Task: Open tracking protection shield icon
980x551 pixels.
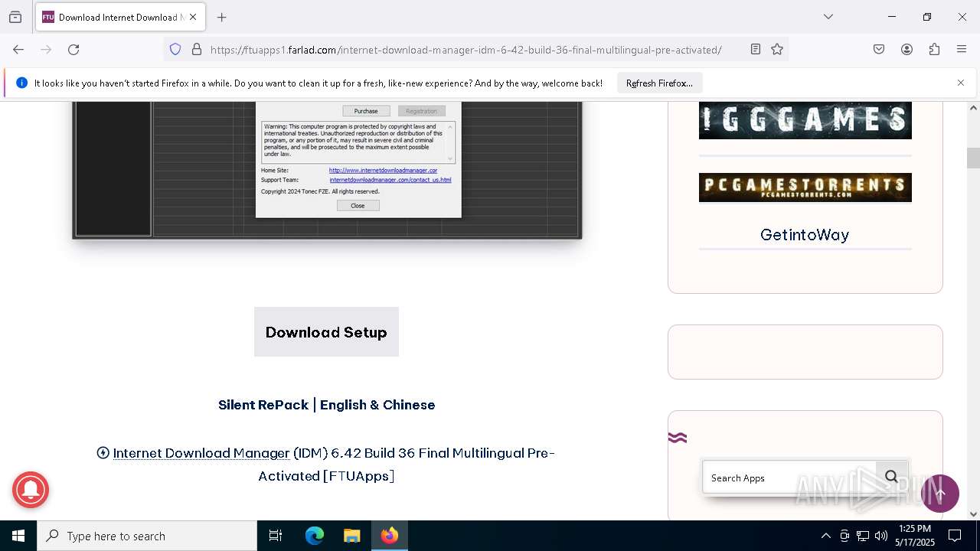Action: click(x=175, y=50)
